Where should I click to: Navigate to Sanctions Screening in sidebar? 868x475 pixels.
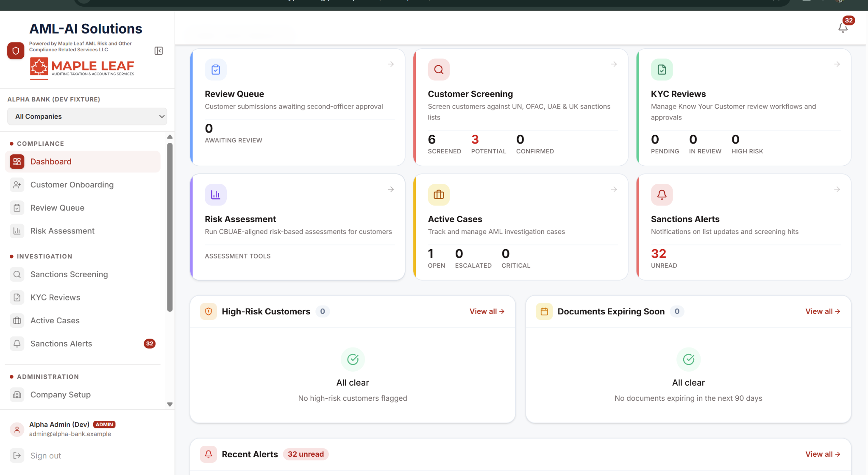(83, 275)
